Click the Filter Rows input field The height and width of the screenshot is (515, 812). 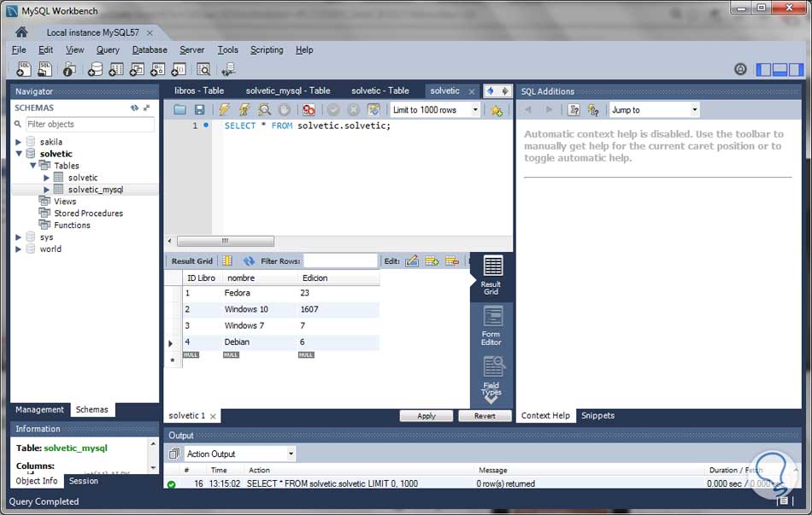[x=340, y=260]
